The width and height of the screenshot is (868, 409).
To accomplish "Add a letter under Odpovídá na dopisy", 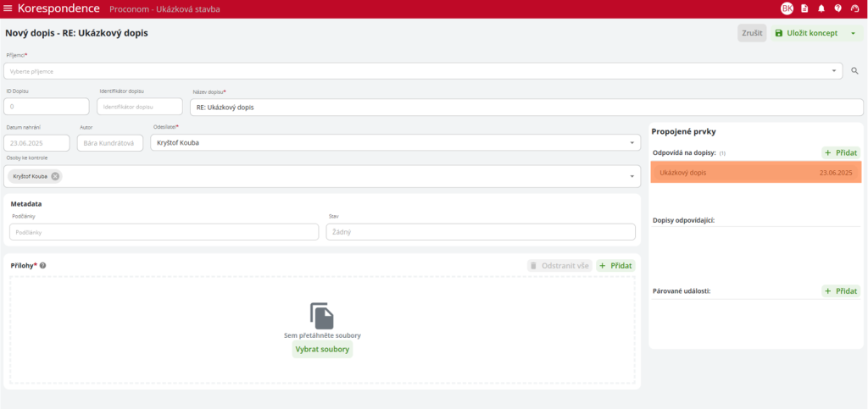I will pos(841,152).
